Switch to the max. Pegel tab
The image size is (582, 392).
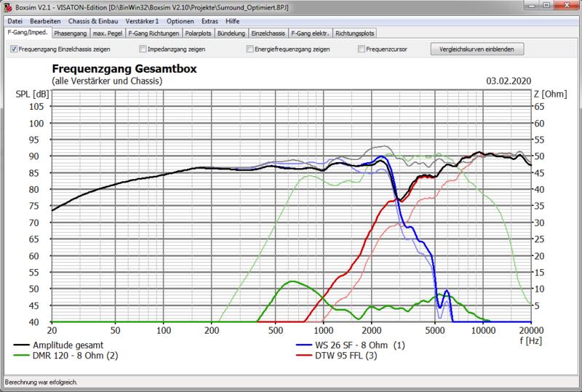(107, 33)
